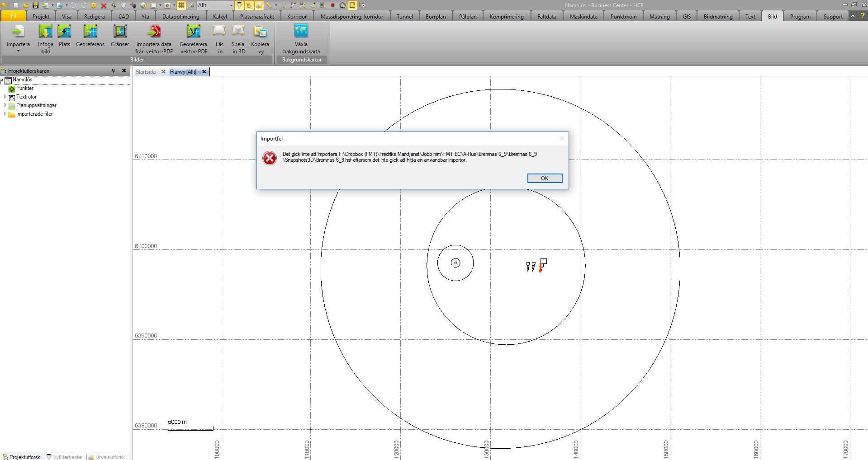This screenshot has height=460, width=868.
Task: Select Punkter in Projektutforskaren
Action: [x=24, y=88]
